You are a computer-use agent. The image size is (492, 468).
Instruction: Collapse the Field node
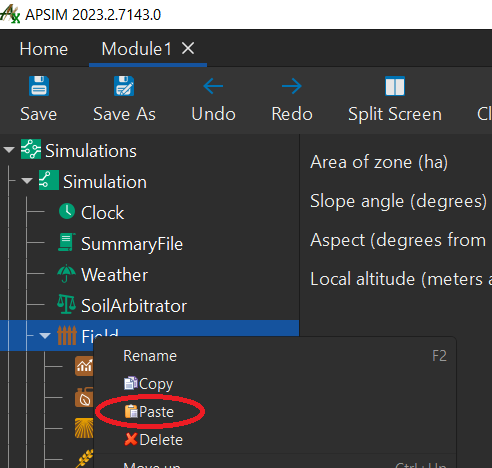(45, 335)
